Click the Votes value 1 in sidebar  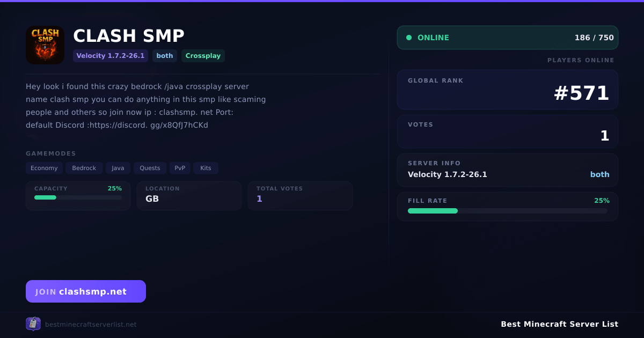[x=605, y=136]
